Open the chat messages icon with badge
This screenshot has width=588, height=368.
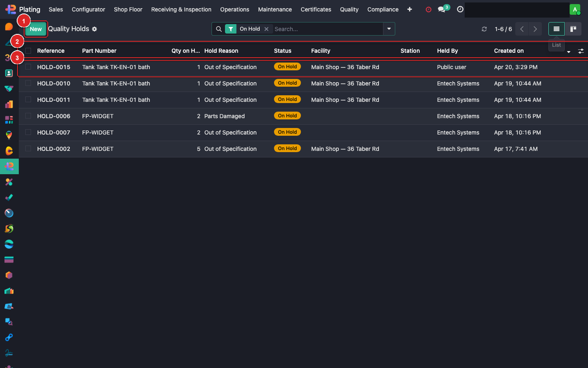(x=442, y=9)
